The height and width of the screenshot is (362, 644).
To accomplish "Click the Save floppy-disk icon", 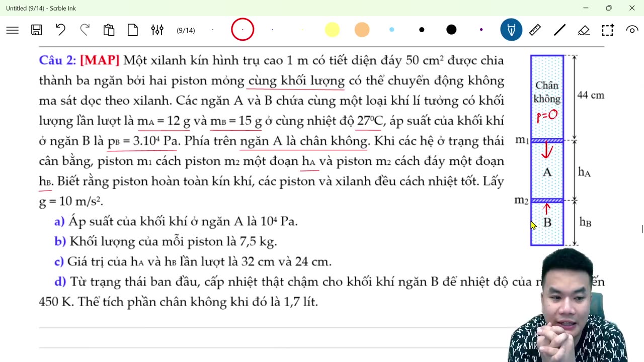I will click(36, 30).
